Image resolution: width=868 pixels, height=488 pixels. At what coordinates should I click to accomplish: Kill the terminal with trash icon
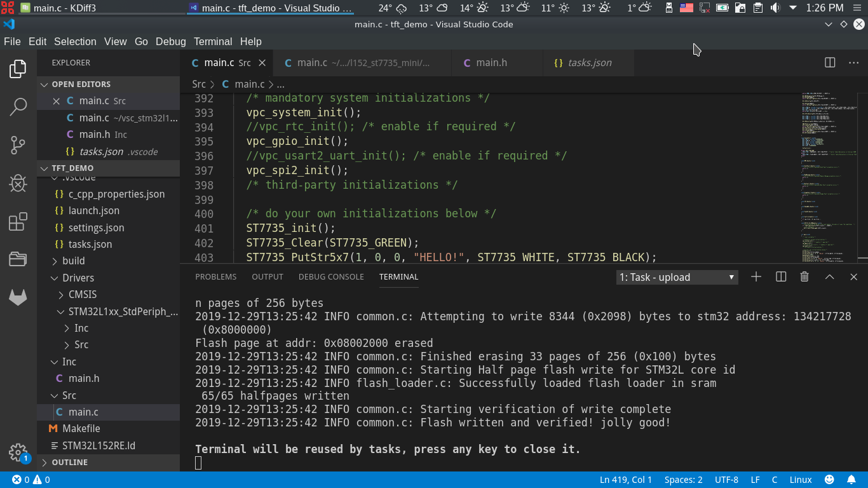(x=804, y=277)
